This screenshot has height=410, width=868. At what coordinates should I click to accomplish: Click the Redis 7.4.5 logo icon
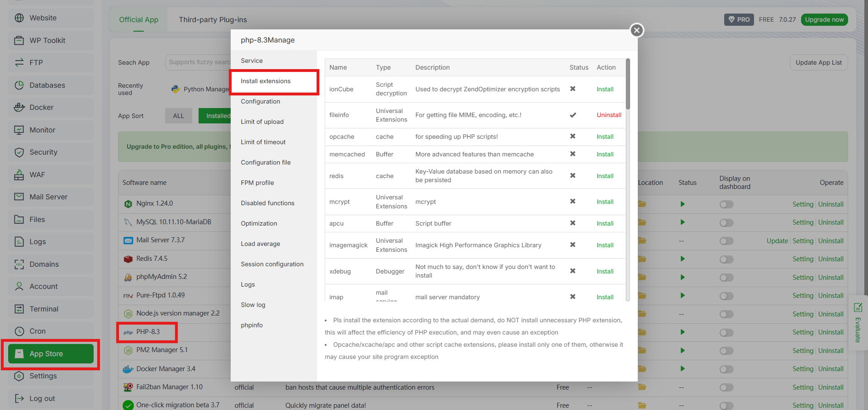128,259
